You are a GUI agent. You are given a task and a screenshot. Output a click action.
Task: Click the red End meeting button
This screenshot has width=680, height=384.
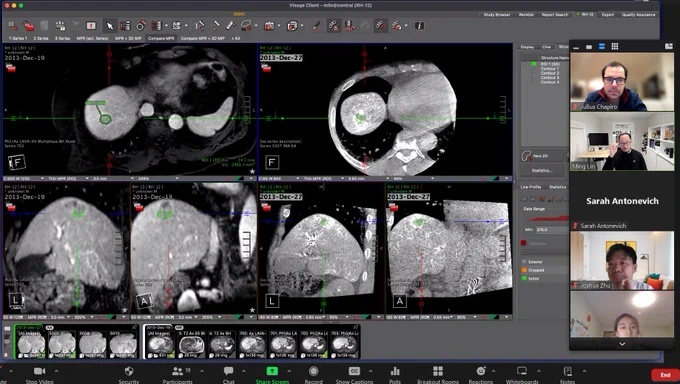point(665,374)
